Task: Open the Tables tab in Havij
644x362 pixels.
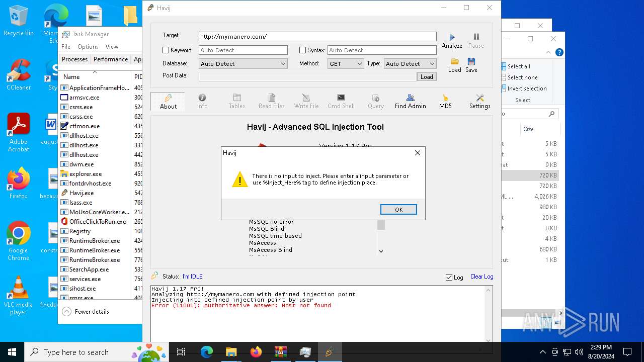Action: coord(237,101)
